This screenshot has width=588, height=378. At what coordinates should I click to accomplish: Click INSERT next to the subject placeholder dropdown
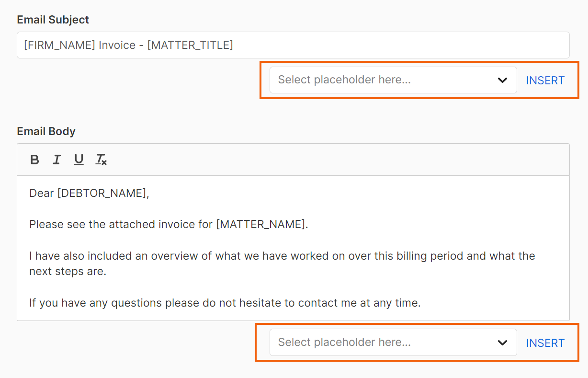545,80
